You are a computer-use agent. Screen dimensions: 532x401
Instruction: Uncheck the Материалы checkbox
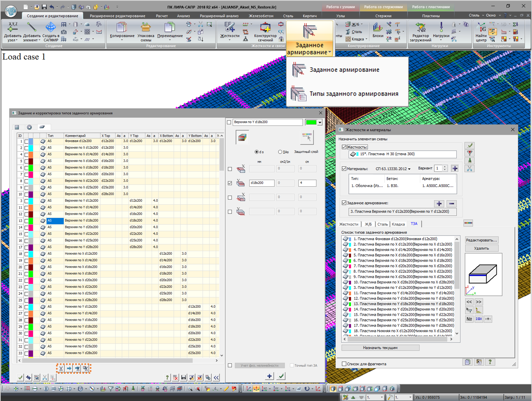(x=344, y=169)
